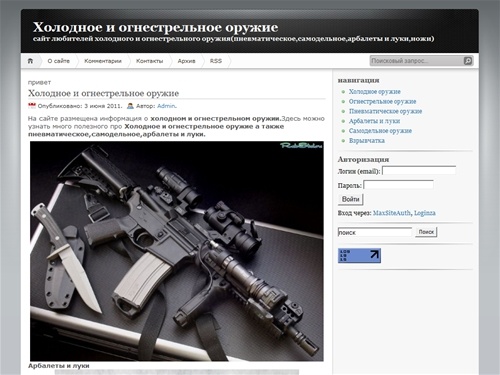Open the site title 'Холодное и огнестрельное оружие' in header
Viewport: 500px width, 375px height.
click(155, 27)
